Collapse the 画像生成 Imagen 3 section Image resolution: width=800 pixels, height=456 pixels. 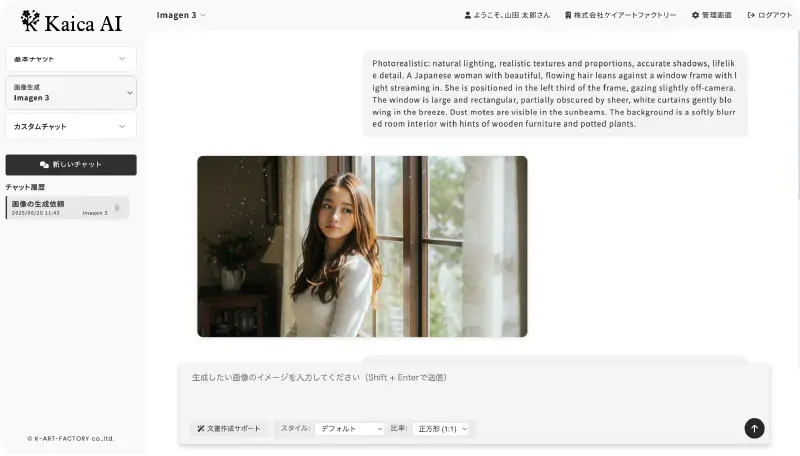point(71,92)
